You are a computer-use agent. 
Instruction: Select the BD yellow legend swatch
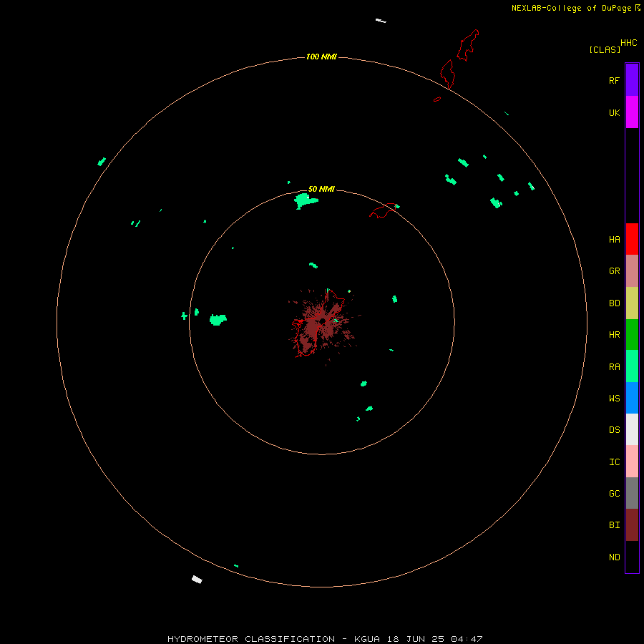(x=632, y=303)
